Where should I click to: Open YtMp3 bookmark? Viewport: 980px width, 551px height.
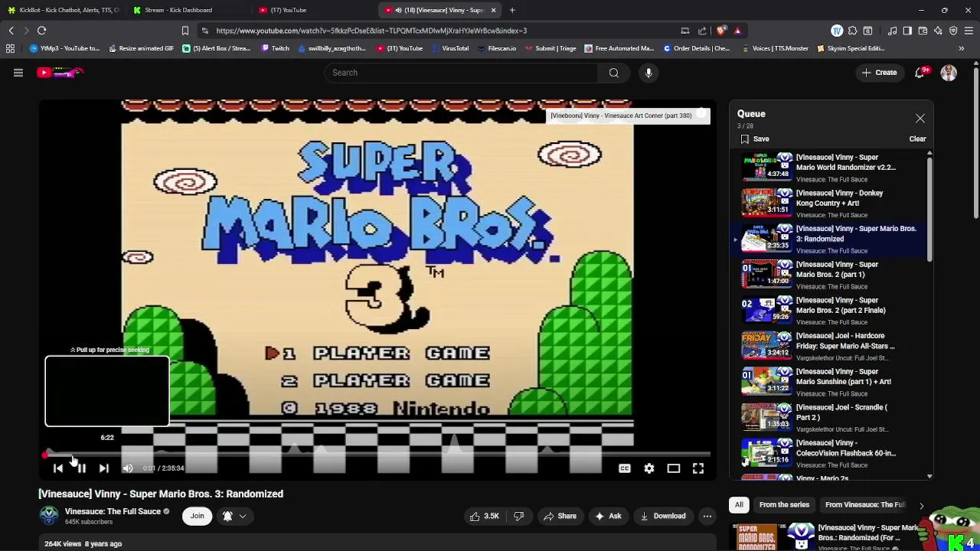64,48
